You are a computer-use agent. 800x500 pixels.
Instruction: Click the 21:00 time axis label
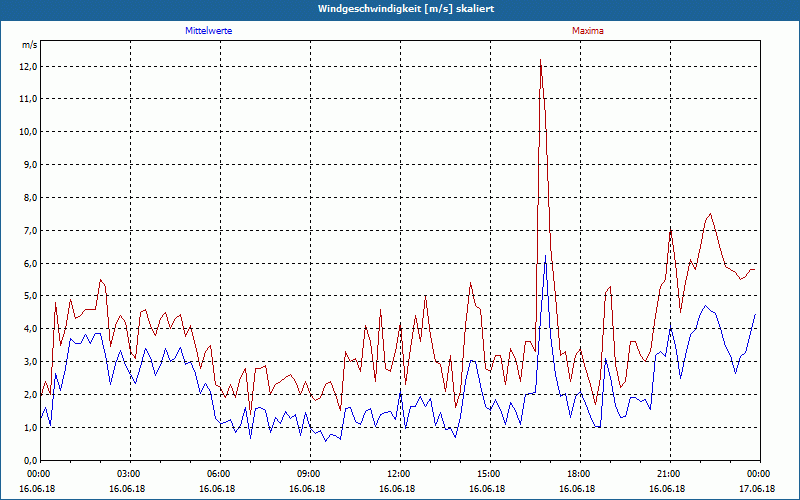[x=670, y=474]
